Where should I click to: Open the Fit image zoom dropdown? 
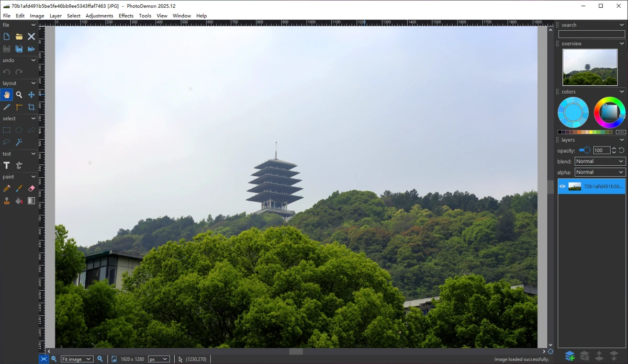77,359
